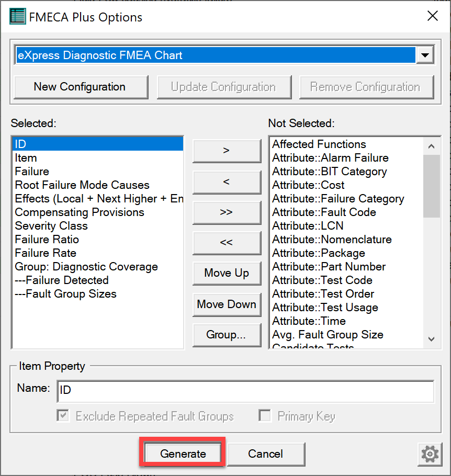Select Attribute::Test Code item
This screenshot has height=476, width=451.
pyautogui.click(x=346, y=280)
